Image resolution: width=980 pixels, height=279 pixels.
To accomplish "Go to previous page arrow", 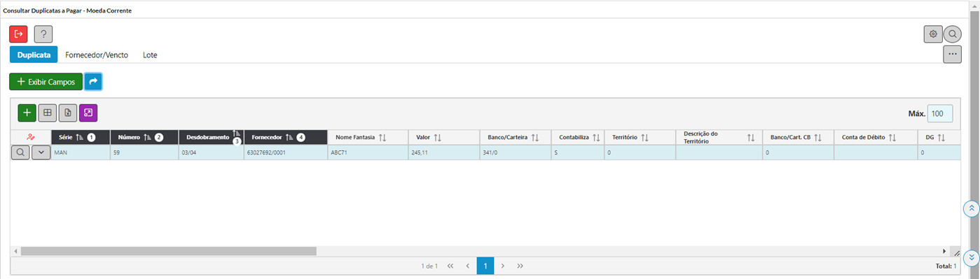I will click(468, 266).
